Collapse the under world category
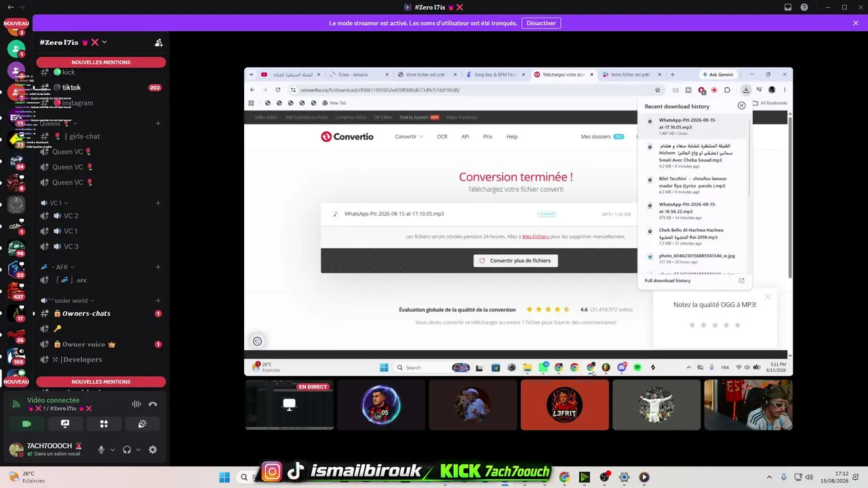Screen dimensions: 868x488 (x=68, y=300)
